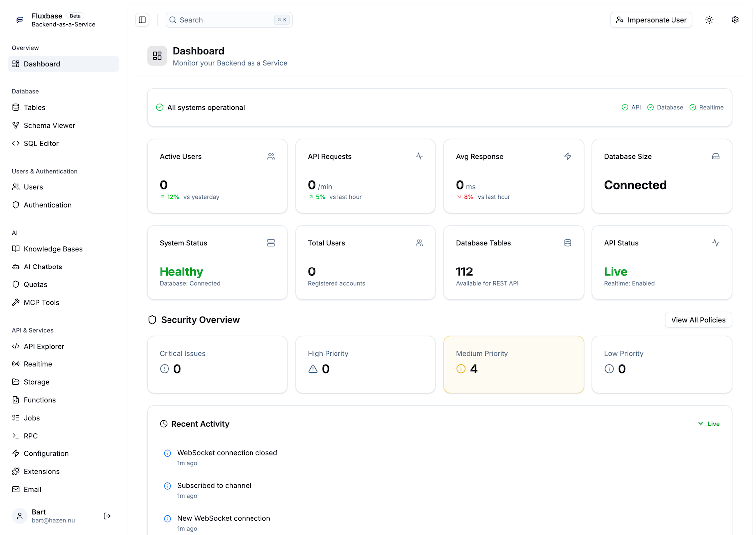Open the Medium Priority card
This screenshot has width=756, height=535.
click(513, 364)
